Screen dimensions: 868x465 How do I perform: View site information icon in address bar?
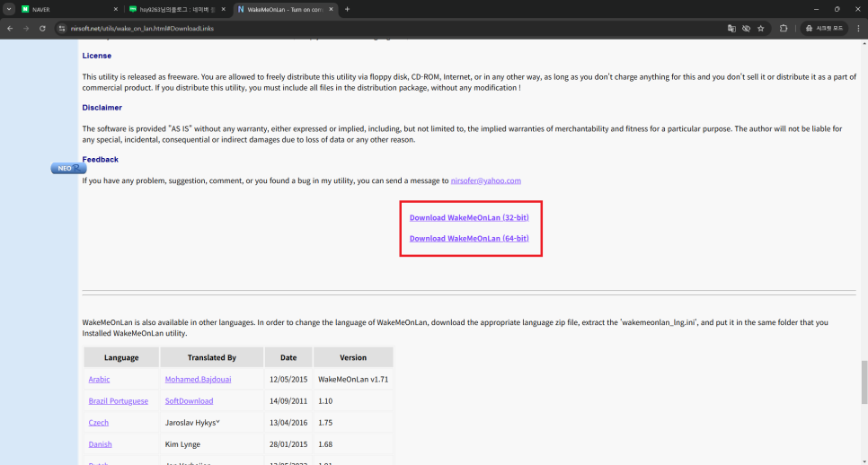pos(62,28)
